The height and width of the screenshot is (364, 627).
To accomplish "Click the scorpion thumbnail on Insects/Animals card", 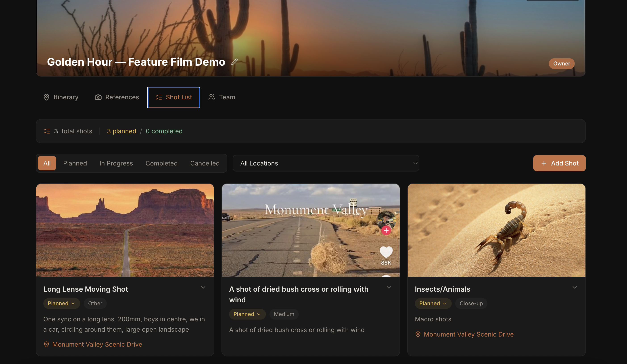I will pyautogui.click(x=496, y=230).
